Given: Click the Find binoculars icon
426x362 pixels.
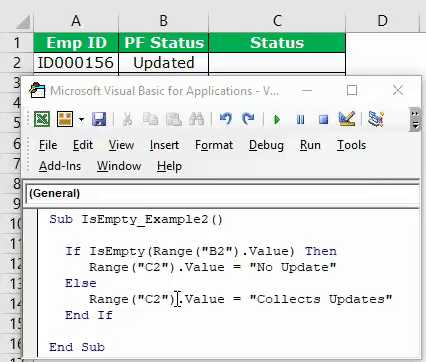Looking at the screenshot, I should coord(196,119).
